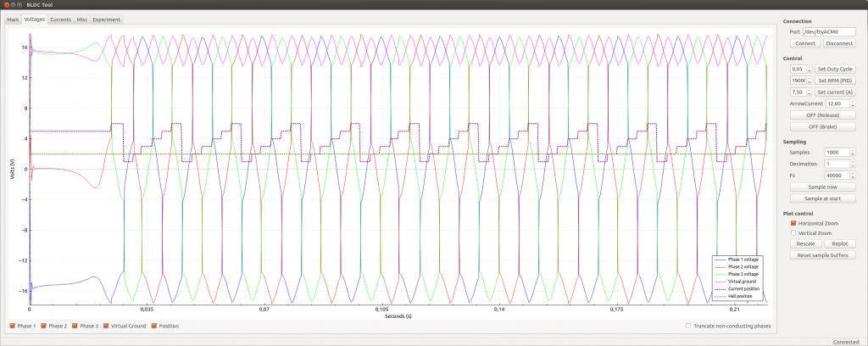Click Phase 2 voltage legend entry
The height and width of the screenshot is (346, 868).
737,267
